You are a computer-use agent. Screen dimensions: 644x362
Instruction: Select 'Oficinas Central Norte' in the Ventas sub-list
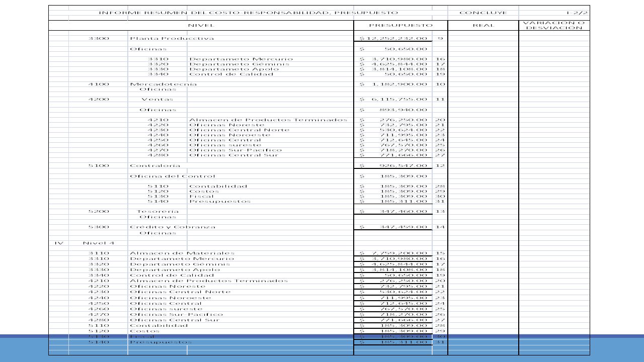click(x=239, y=130)
